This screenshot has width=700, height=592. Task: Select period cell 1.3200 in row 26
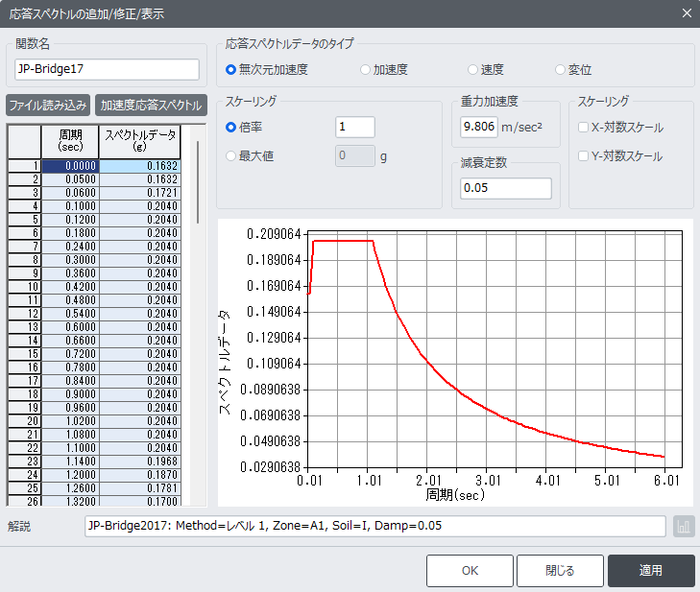pyautogui.click(x=70, y=501)
